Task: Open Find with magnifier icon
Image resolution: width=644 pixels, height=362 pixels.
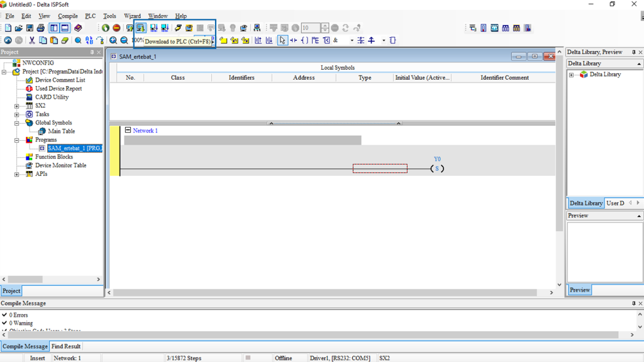Action: pos(78,40)
